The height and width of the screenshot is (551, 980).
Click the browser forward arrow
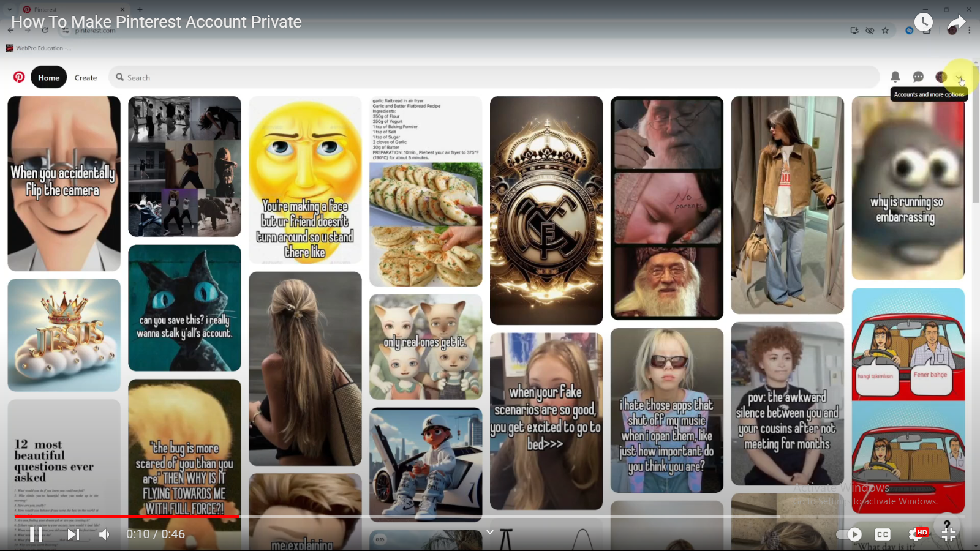(28, 30)
